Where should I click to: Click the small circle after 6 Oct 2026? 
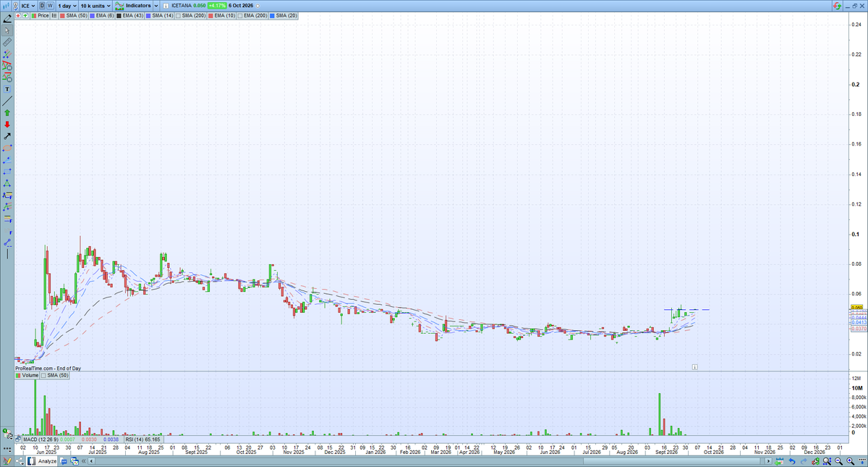[x=258, y=6]
